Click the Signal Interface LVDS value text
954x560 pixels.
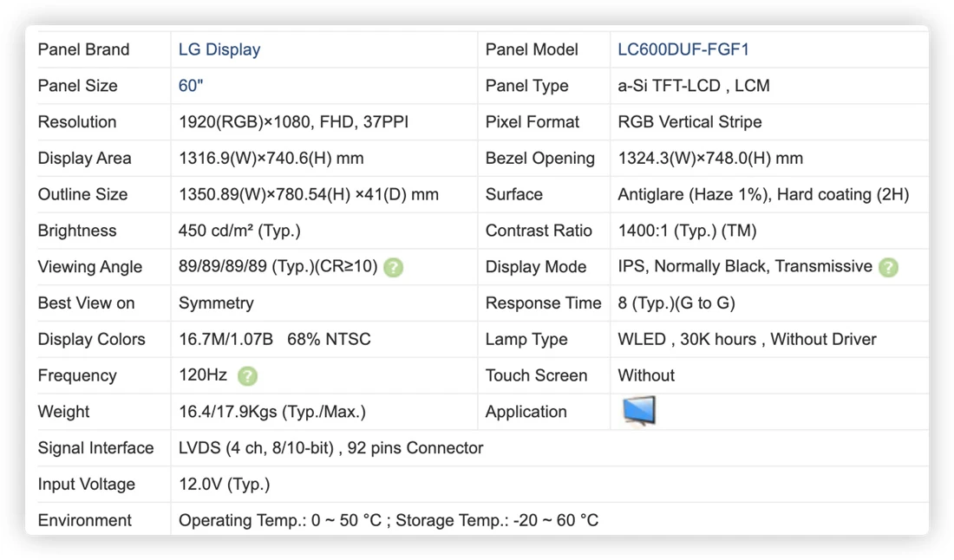(330, 448)
